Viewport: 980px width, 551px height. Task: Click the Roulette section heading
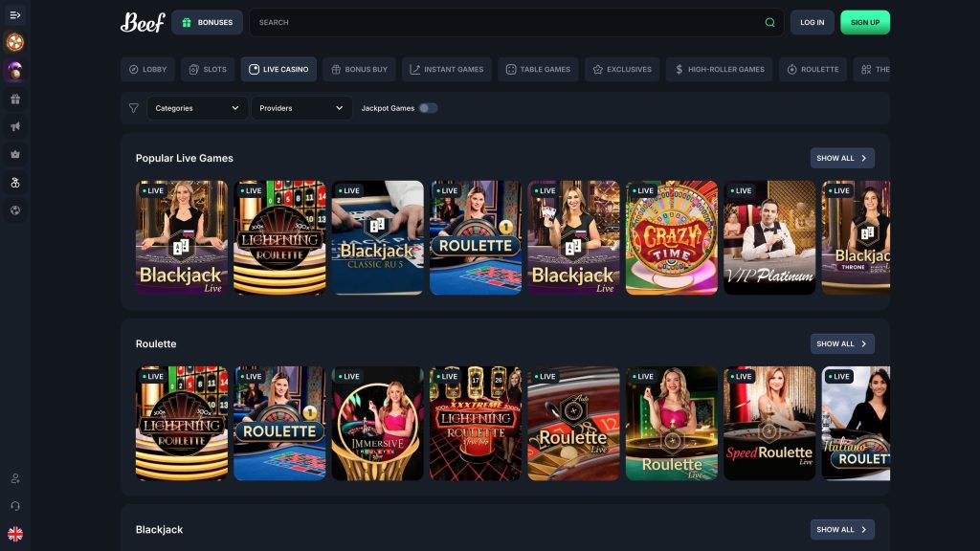[x=156, y=343]
